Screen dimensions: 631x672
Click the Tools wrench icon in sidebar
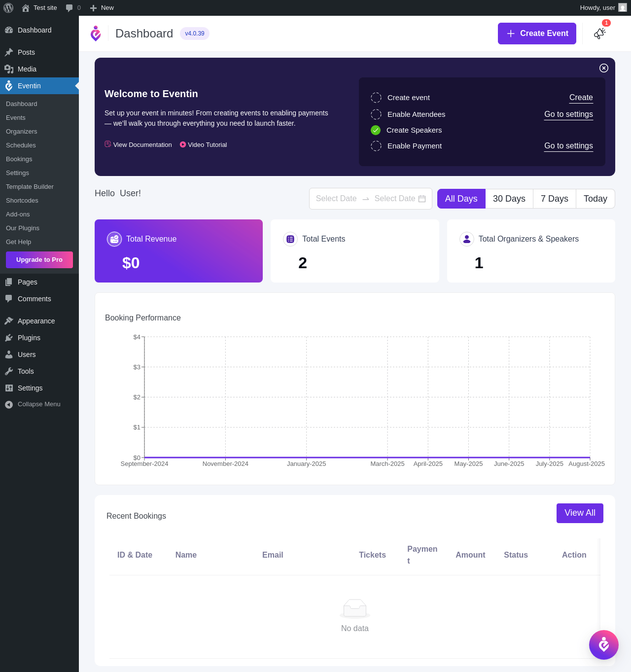[9, 371]
